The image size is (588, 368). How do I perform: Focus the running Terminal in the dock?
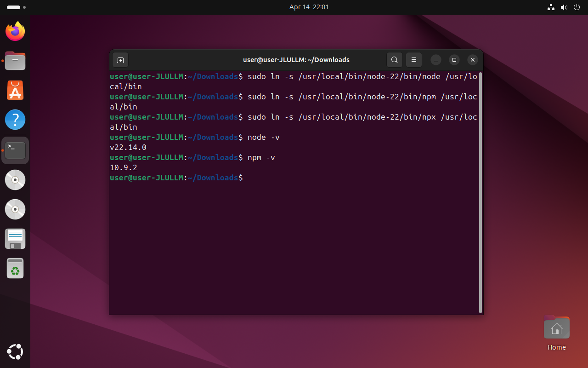15,150
